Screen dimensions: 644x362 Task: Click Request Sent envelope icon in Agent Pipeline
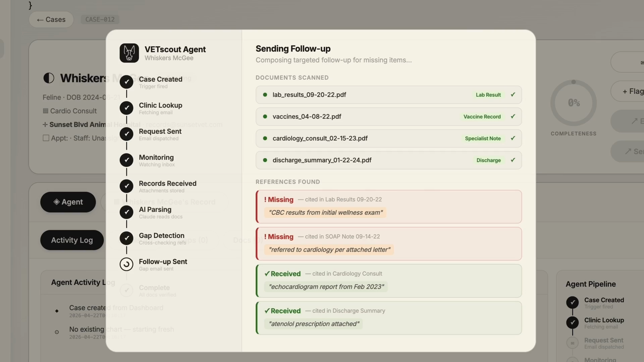[573, 343]
